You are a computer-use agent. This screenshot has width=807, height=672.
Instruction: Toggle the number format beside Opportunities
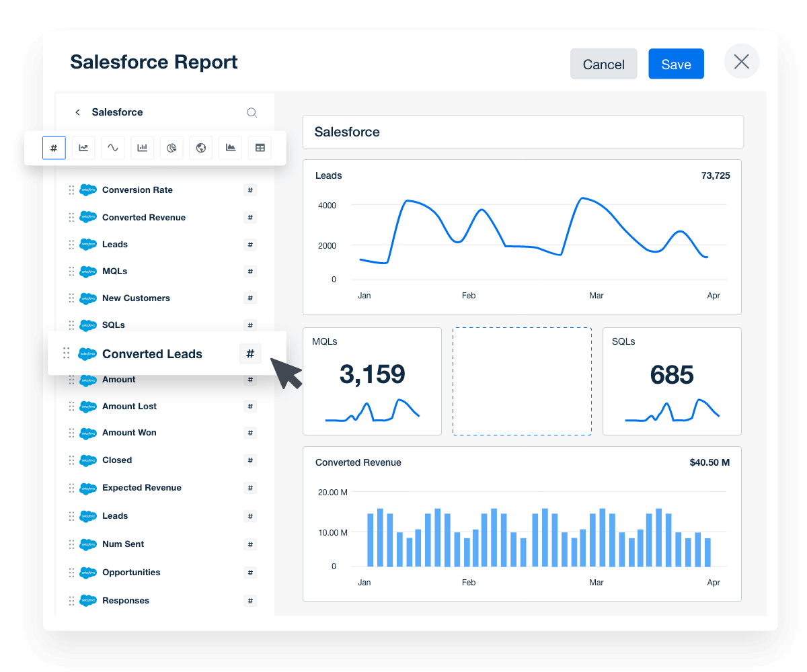click(x=250, y=572)
